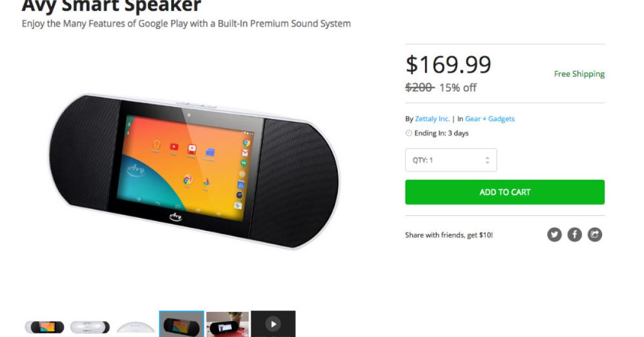Screen dimensions: 644x337
Task: Open the QTY quantity dropdown
Action: pos(451,160)
